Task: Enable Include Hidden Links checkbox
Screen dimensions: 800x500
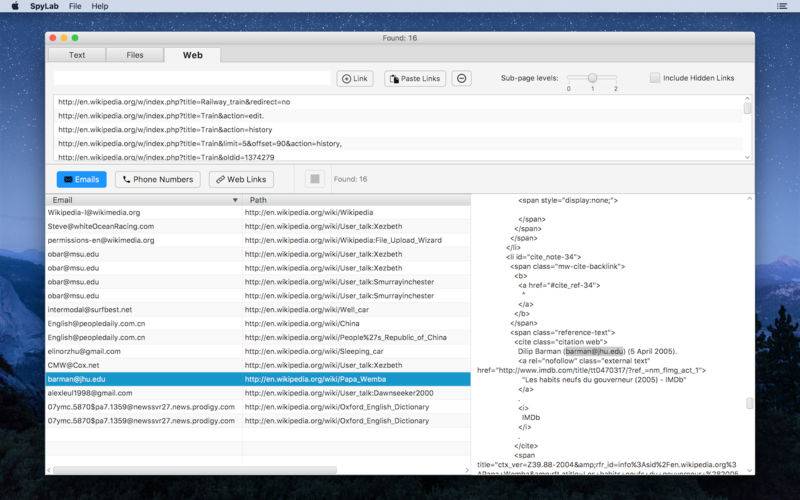Action: 655,78
